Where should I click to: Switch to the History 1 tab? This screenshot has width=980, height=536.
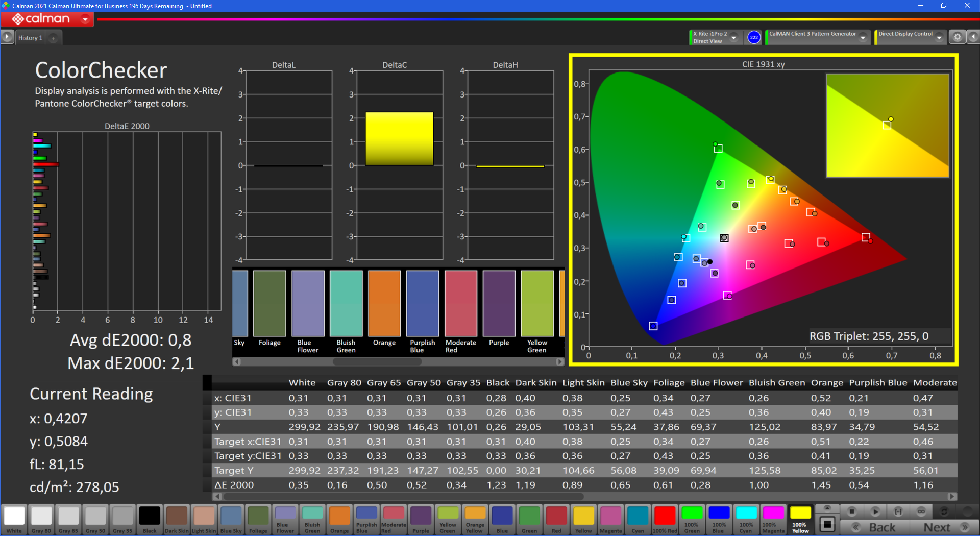coord(30,38)
